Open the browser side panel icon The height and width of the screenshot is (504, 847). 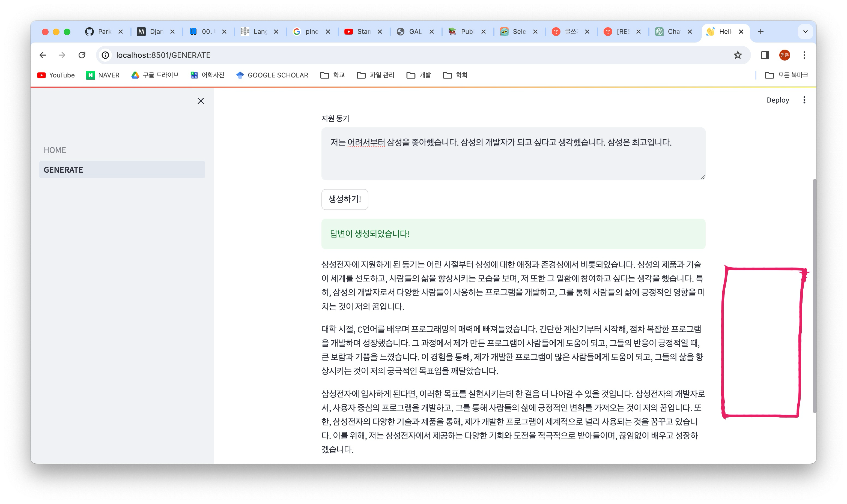pos(765,55)
